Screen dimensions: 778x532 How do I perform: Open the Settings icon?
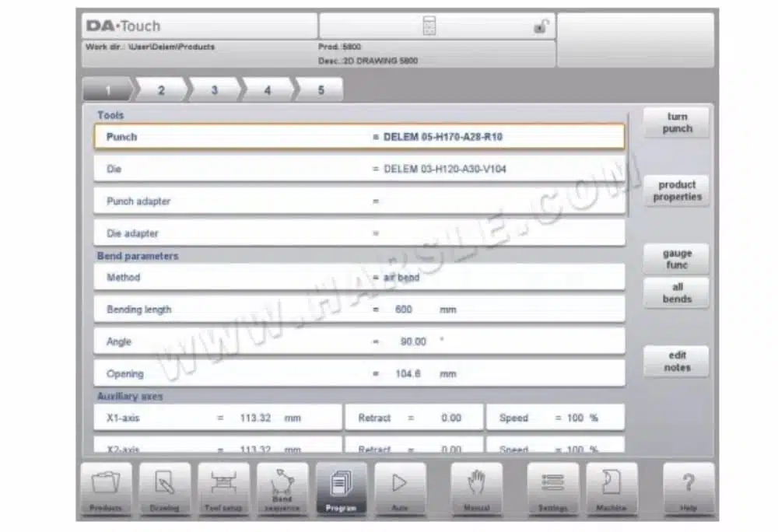tap(552, 489)
